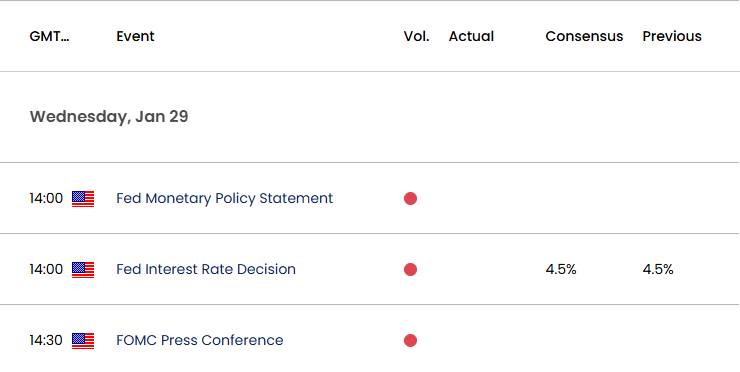Select the Consensus column header
This screenshot has height=372, width=740.
coord(584,36)
